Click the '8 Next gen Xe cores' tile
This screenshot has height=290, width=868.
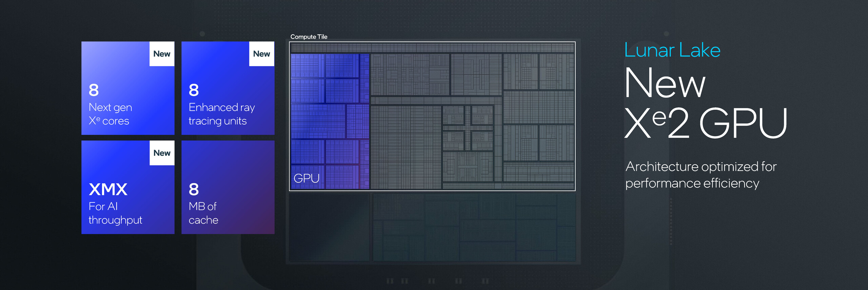point(128,88)
